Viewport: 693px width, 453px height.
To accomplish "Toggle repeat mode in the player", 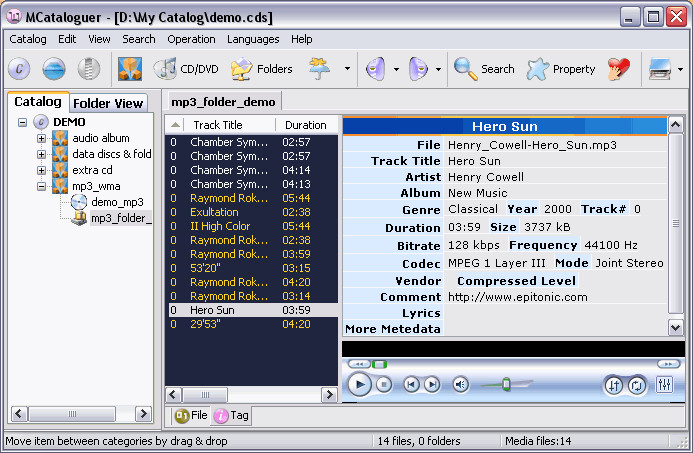I will pyautogui.click(x=636, y=386).
